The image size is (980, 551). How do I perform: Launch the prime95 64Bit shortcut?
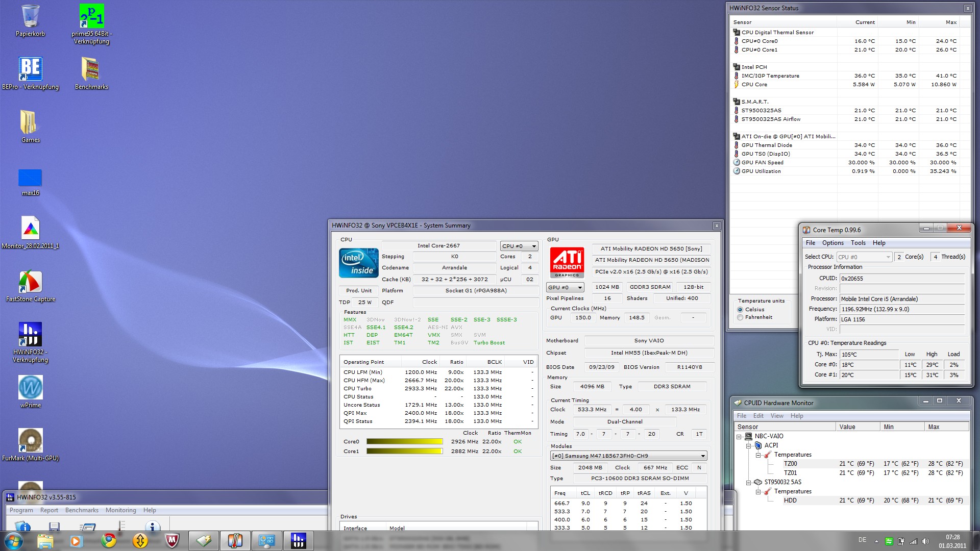[91, 24]
